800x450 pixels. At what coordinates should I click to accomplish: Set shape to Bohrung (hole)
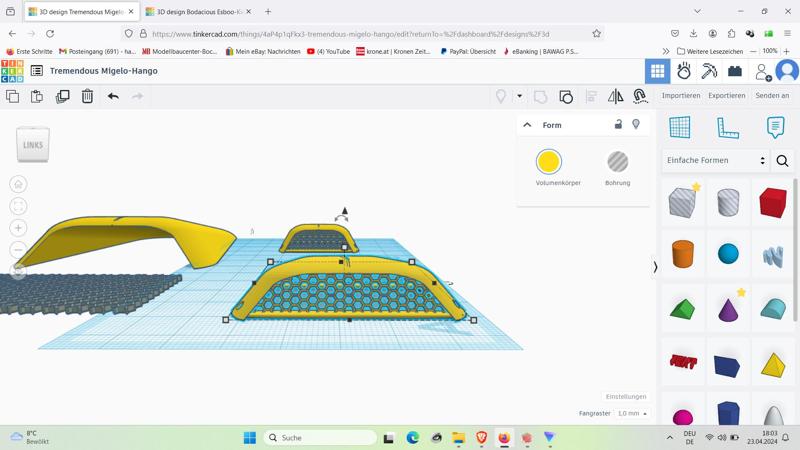point(617,162)
